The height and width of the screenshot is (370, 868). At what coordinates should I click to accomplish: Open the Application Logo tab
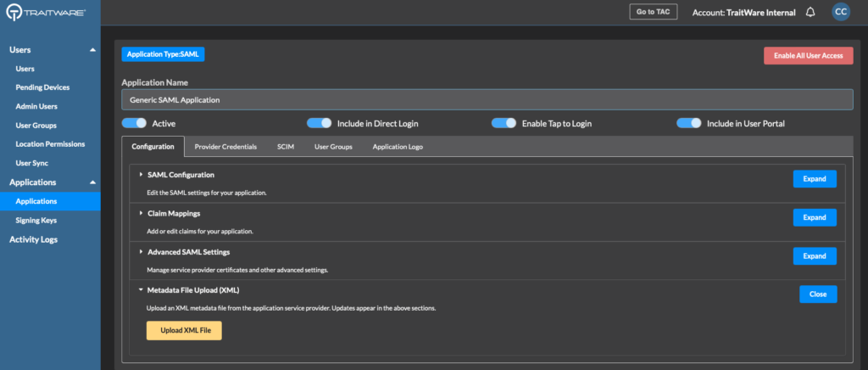click(398, 147)
